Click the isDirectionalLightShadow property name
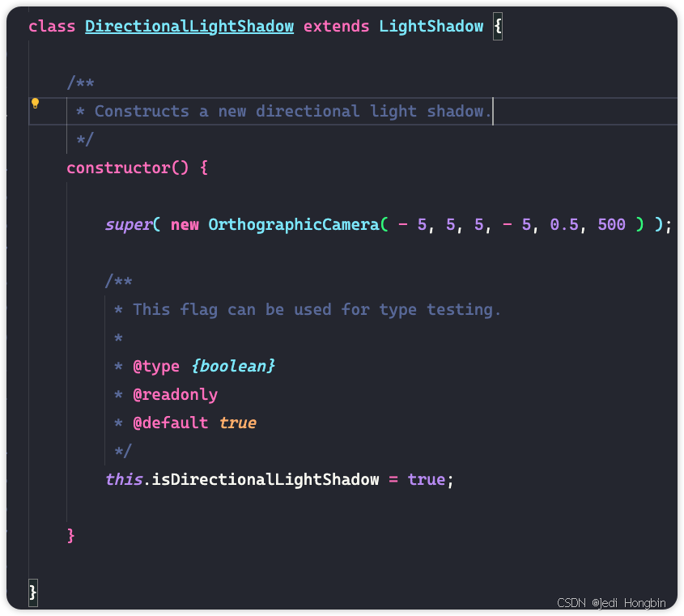 coord(266,480)
